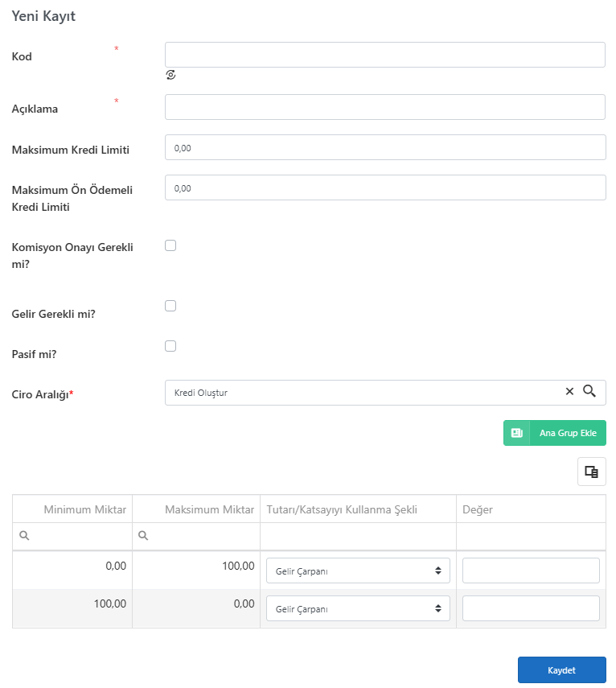The image size is (616, 688).
Task: Click the icon on Ana Grup Ekle button
Action: (517, 433)
